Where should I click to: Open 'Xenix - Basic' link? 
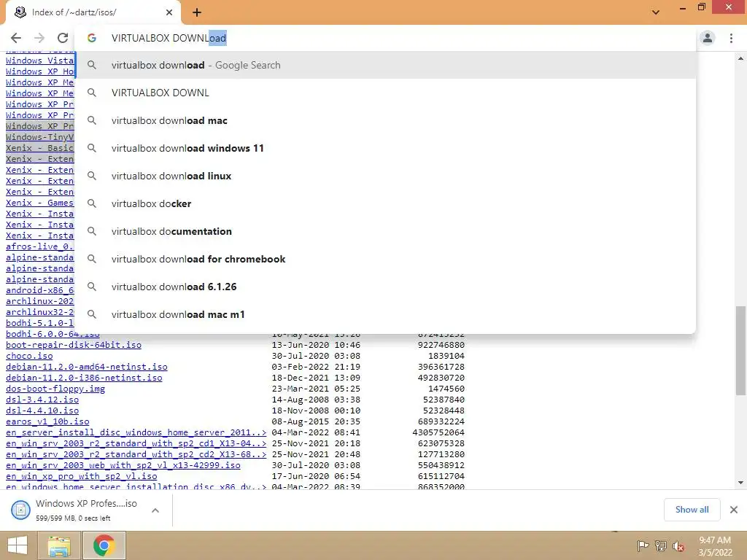click(39, 148)
